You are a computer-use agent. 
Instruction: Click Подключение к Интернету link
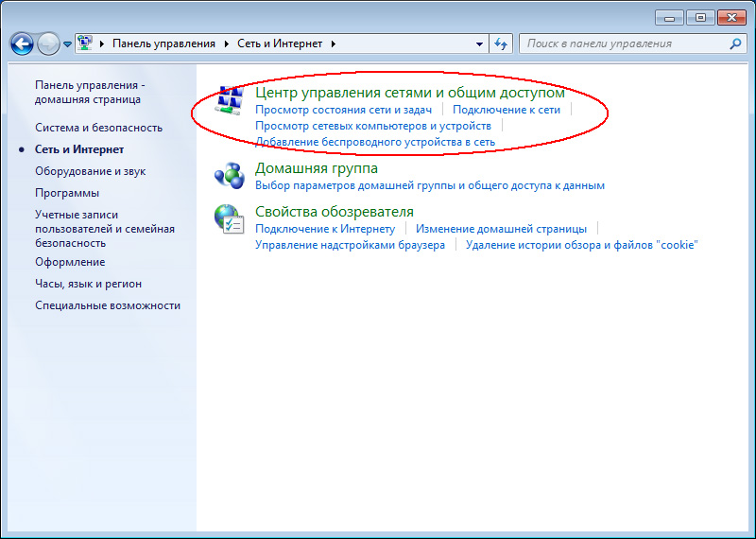point(325,229)
